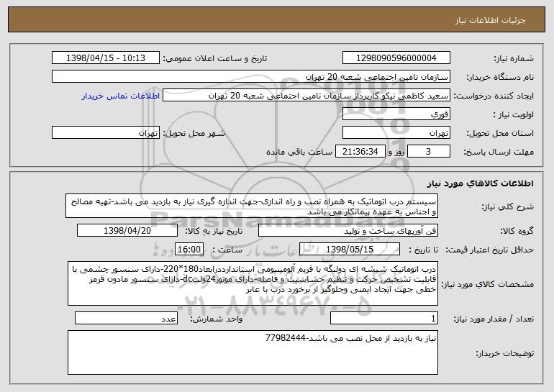Click the price validity date field 1398/05/15
This screenshot has height=392, width=554.
coord(350,249)
